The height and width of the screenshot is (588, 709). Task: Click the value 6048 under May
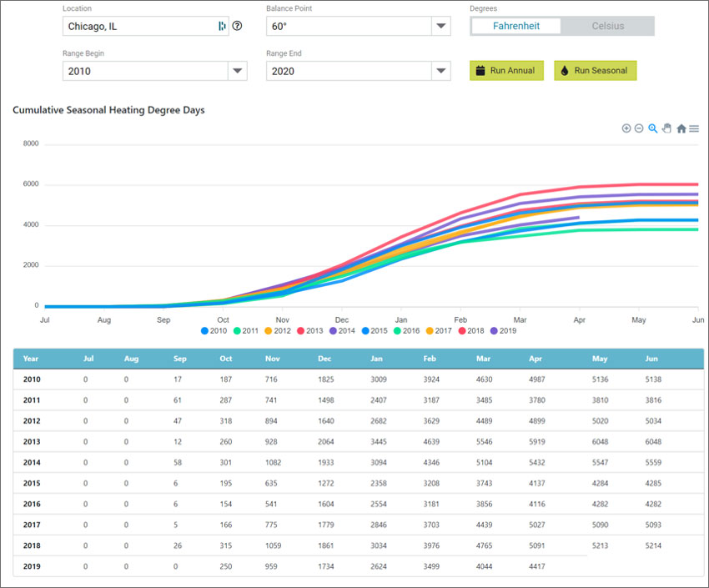click(600, 442)
